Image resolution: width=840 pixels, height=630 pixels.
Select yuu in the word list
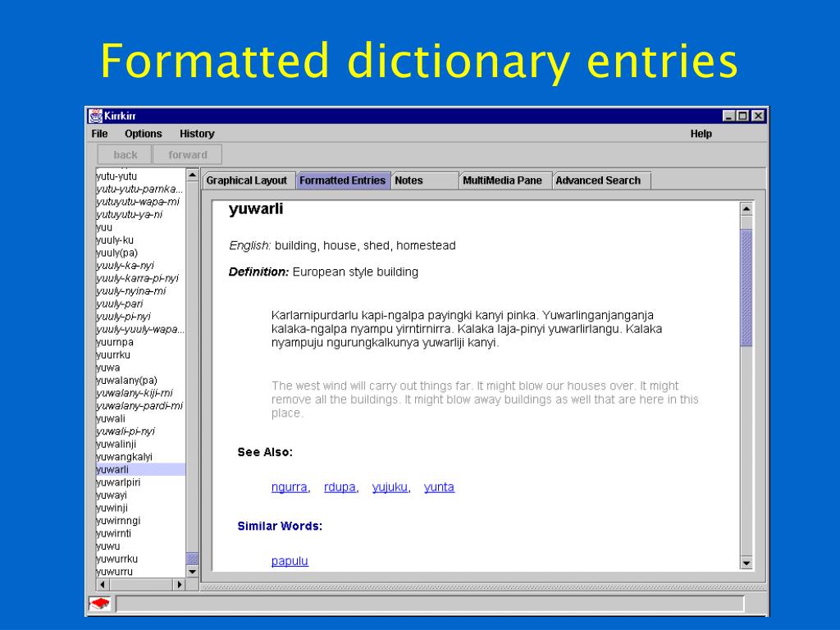click(x=140, y=227)
